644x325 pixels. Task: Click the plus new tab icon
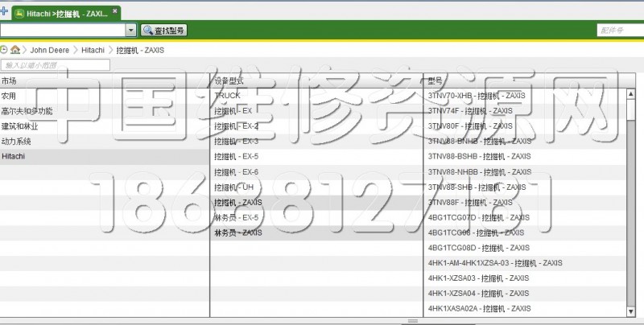[4, 11]
